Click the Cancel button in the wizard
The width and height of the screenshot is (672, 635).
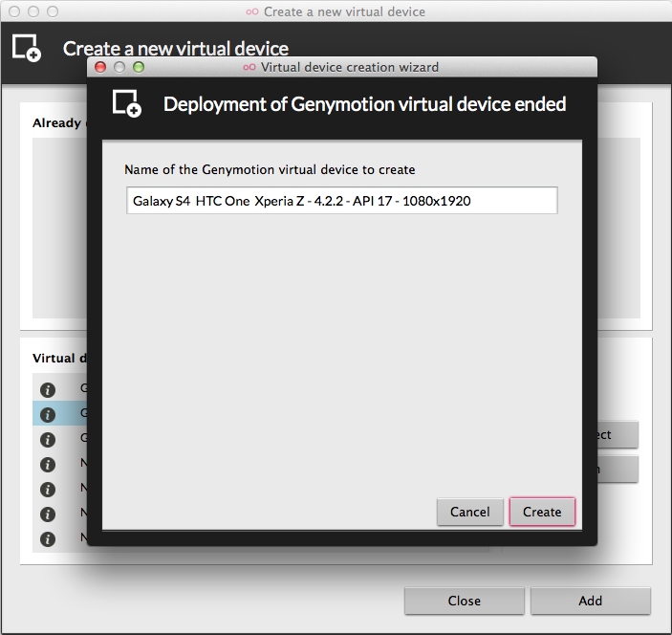click(x=469, y=512)
